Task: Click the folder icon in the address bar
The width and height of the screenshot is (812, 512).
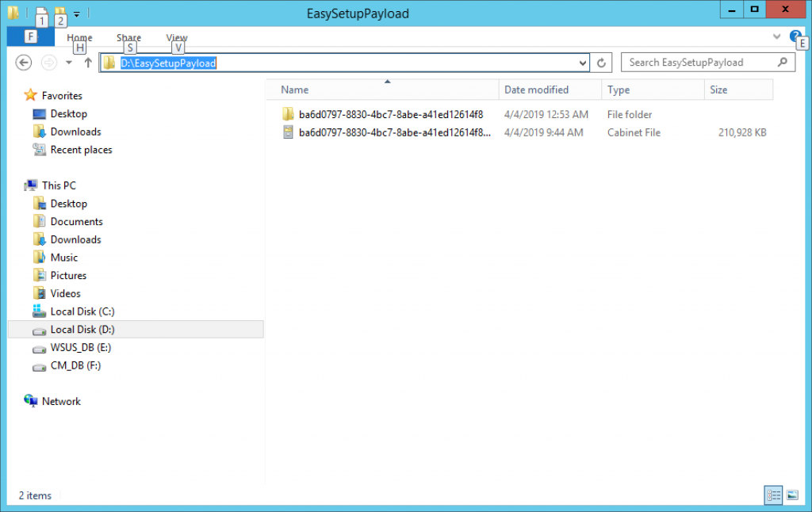Action: [x=109, y=62]
